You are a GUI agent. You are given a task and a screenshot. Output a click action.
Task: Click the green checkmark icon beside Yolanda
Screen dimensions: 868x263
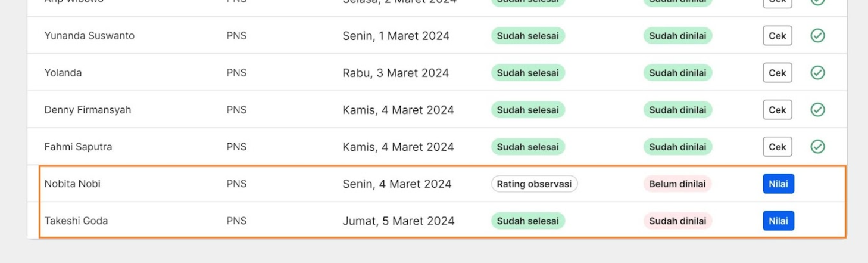coord(817,73)
